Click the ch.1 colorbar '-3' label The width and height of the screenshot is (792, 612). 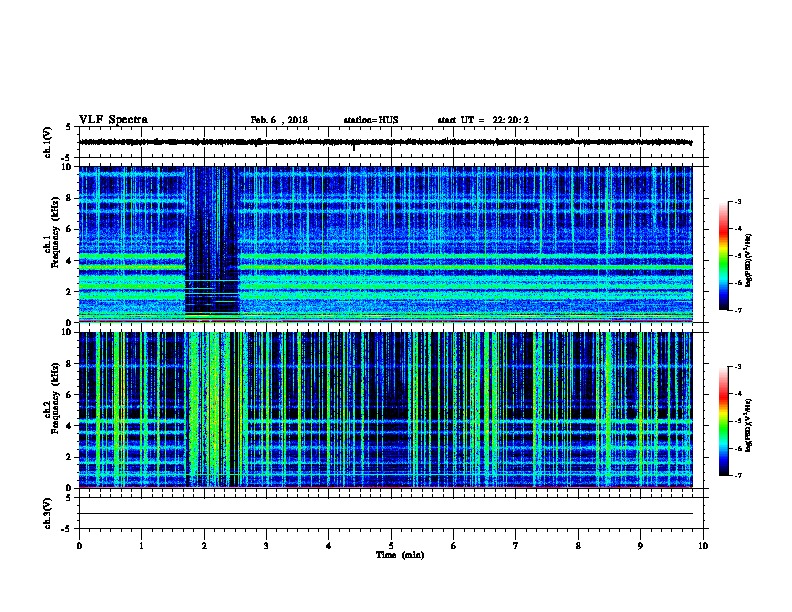[x=737, y=201]
